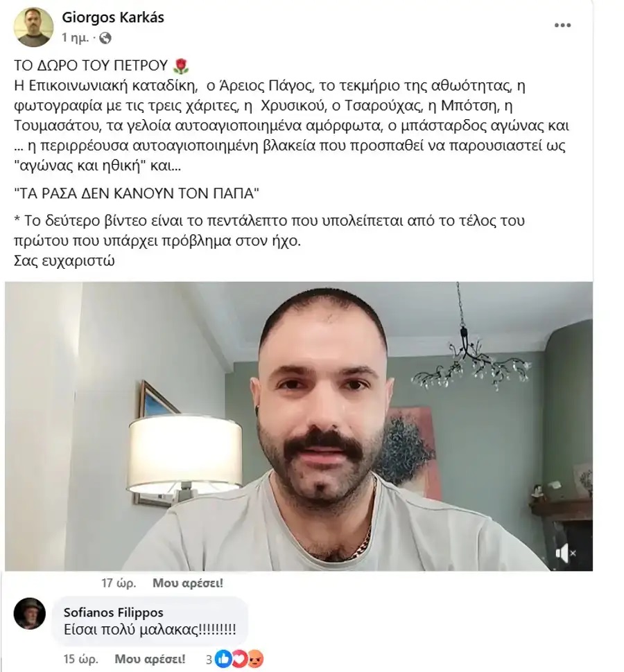Open the three-dot post options menu
This screenshot has height=672, width=624.
[562, 25]
